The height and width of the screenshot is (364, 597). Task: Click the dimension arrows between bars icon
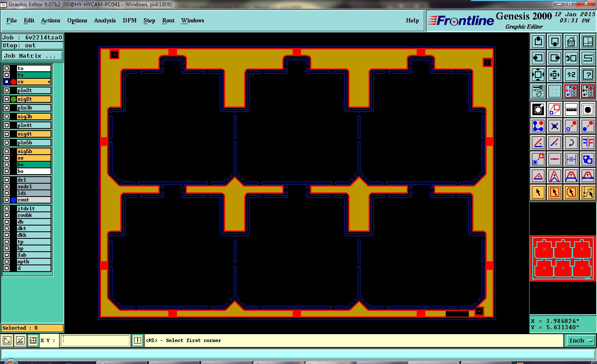(x=571, y=159)
